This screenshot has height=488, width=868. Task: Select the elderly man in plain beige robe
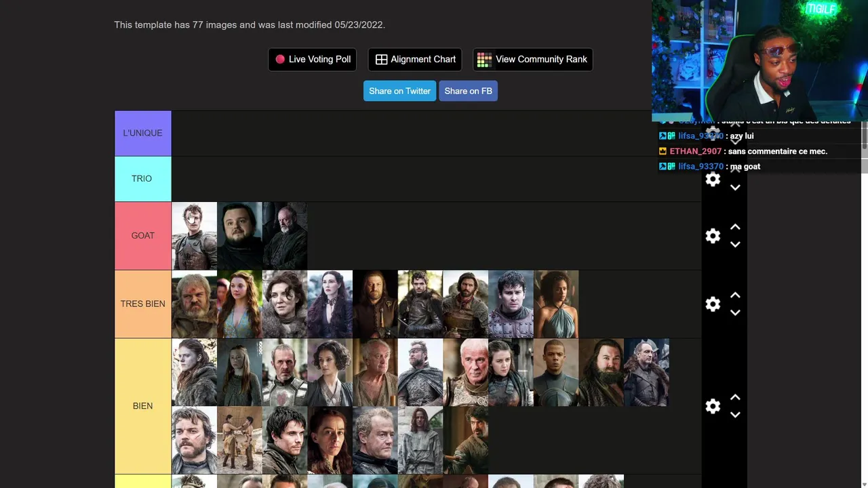click(x=375, y=372)
